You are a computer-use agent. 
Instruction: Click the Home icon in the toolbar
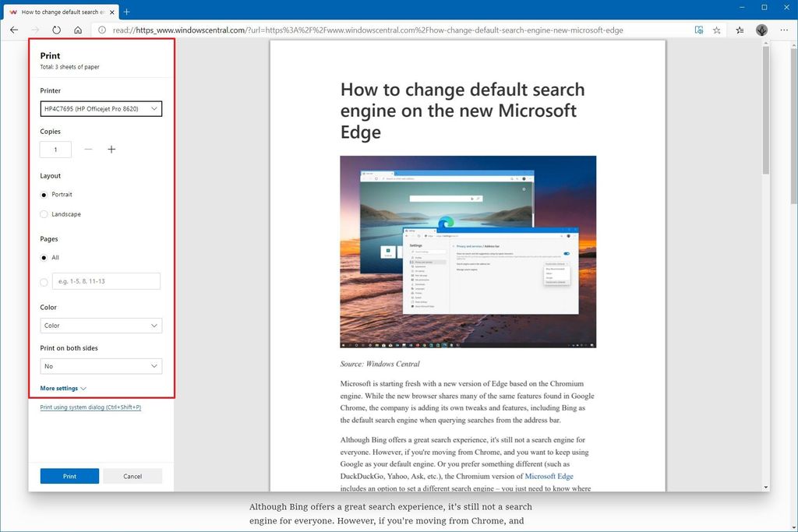coord(77,30)
